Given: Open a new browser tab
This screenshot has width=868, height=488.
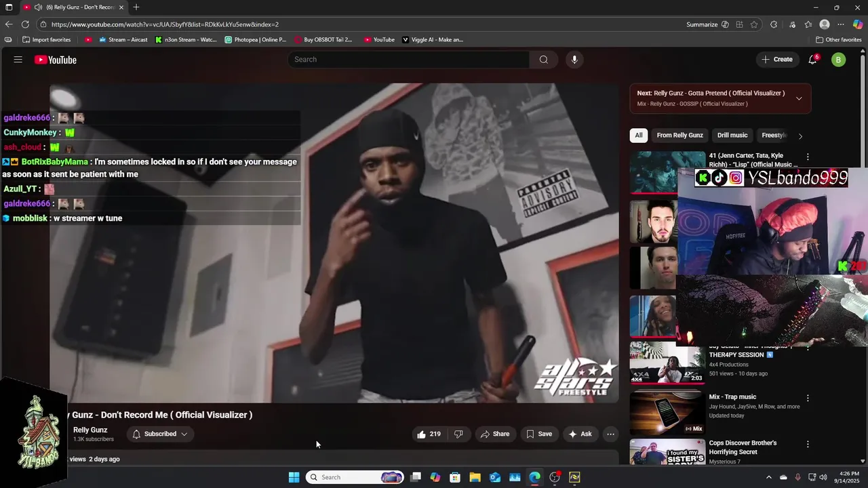Looking at the screenshot, I should tap(136, 7).
